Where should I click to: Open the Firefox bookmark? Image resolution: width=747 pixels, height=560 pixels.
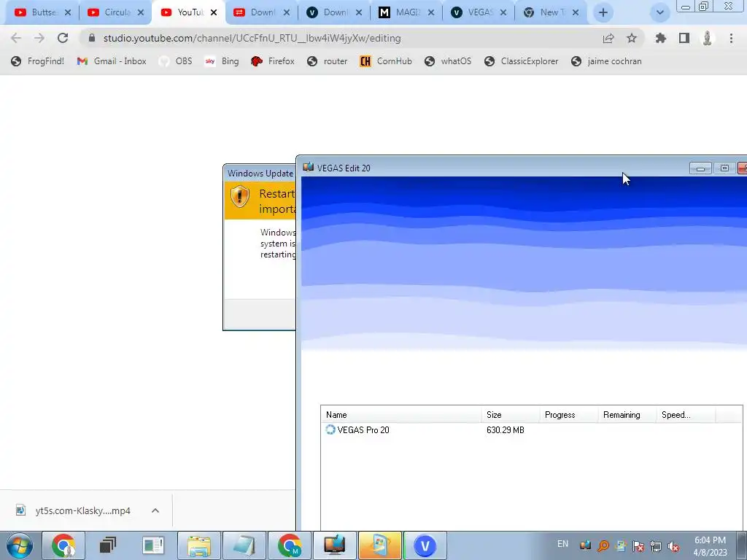[273, 61]
